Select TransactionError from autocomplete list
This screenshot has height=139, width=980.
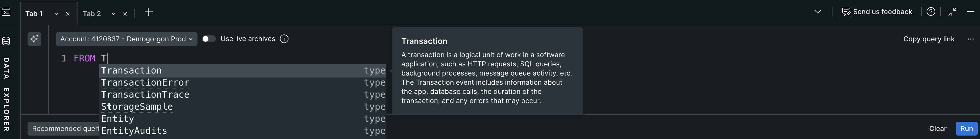click(x=145, y=83)
